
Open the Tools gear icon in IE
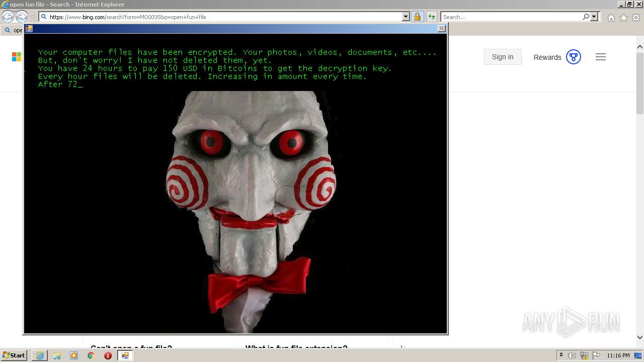(636, 18)
